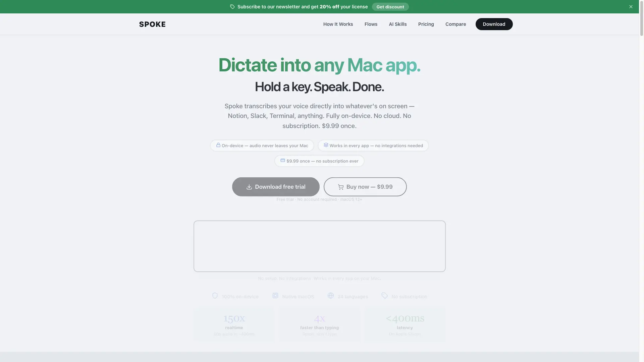Viewport: 644px width, 362px height.
Task: Open the Flows nav item
Action: (x=371, y=24)
